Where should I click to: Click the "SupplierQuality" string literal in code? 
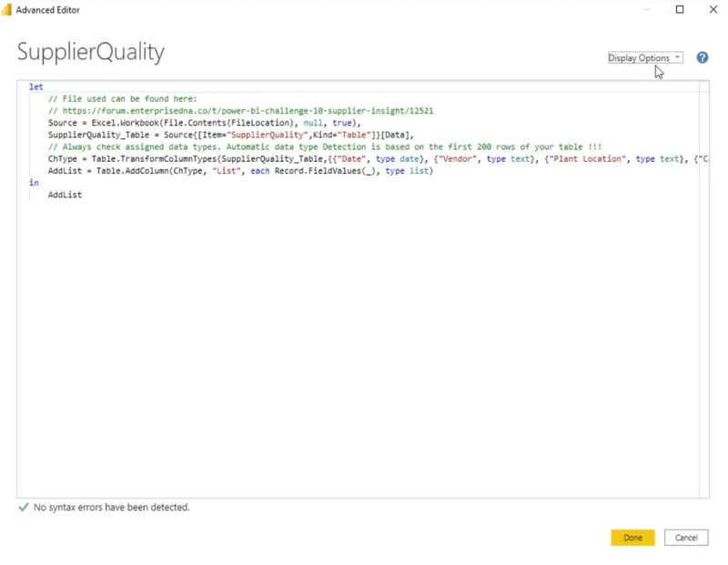tap(267, 135)
